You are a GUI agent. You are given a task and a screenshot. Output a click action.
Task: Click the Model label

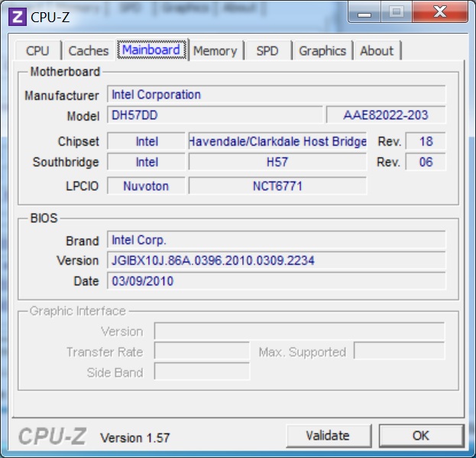(x=83, y=116)
